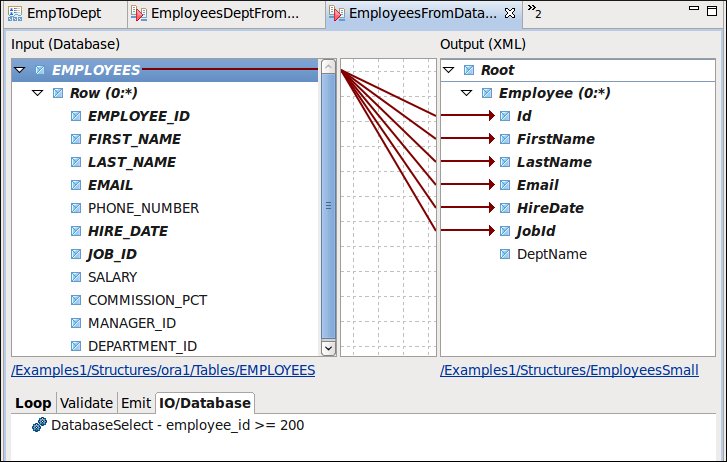Close the EmployeesFromData... tab
Image resolution: width=727 pixels, height=462 pixels.
[510, 13]
